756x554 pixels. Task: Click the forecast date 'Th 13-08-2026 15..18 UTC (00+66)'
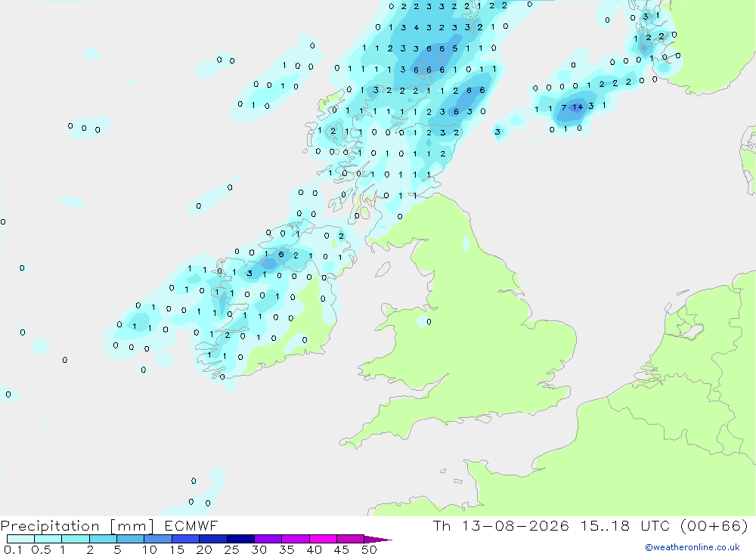pyautogui.click(x=590, y=526)
